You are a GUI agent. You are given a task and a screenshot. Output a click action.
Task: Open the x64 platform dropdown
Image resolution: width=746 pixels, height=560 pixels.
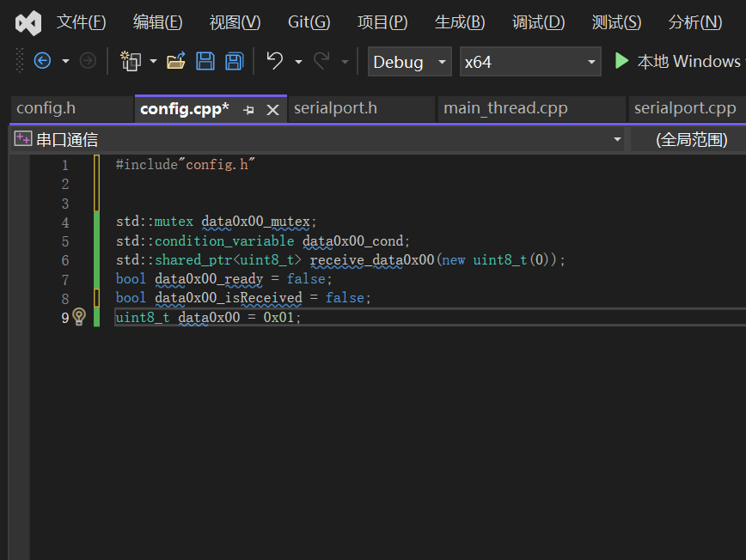[530, 62]
